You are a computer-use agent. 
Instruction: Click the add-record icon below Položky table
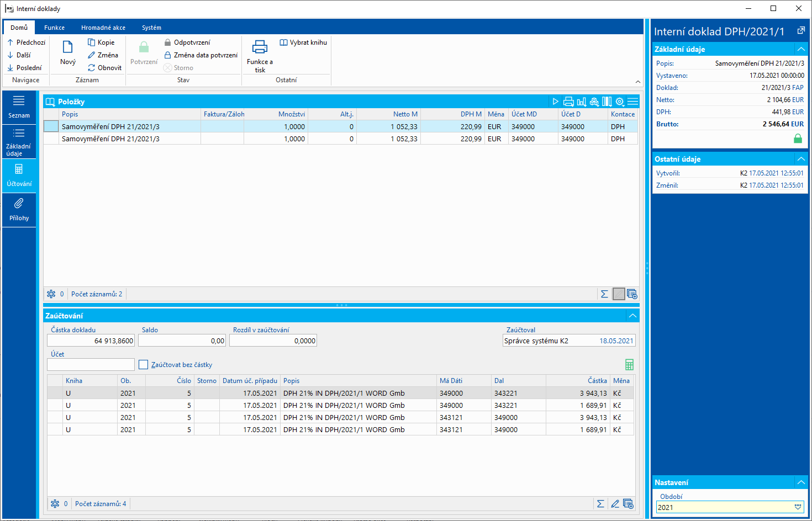pos(632,294)
